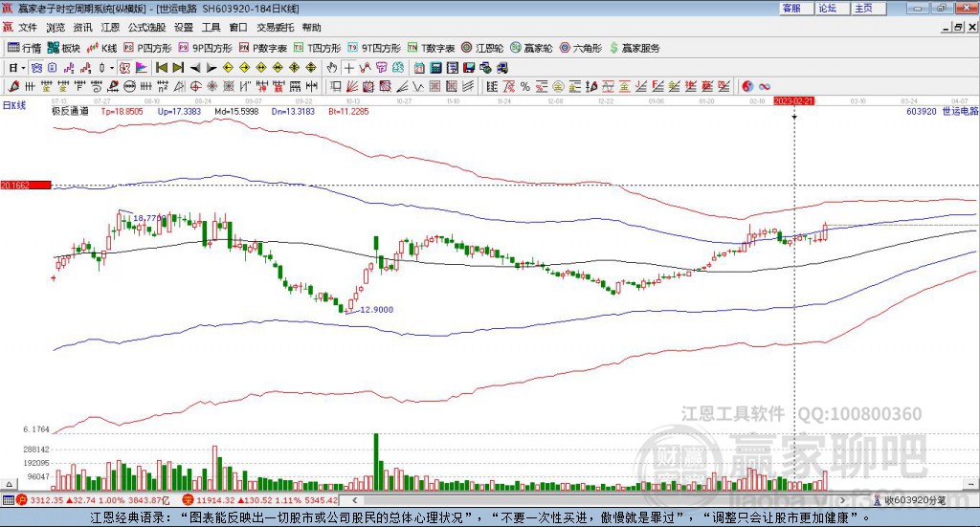Viewport: 980px width, 527px height.
Task: Jump to last bar icon
Action: [178, 68]
